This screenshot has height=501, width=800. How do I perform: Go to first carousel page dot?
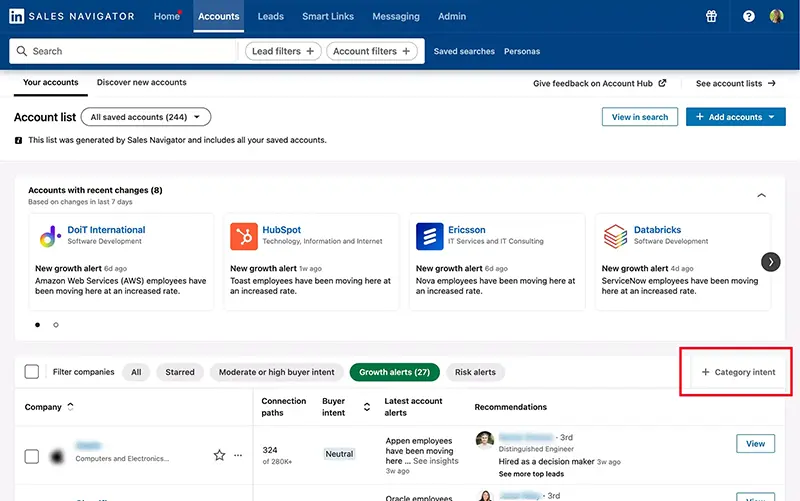37,324
